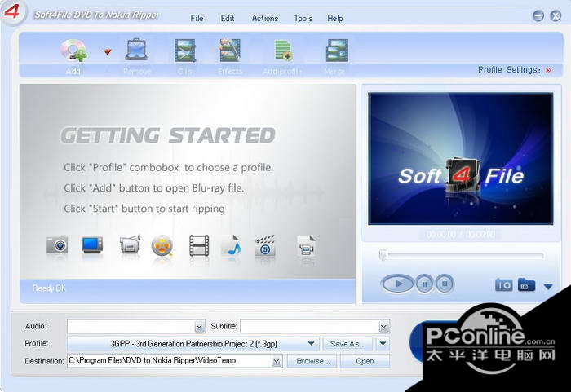Image resolution: width=571 pixels, height=392 pixels.
Task: Open the Edit menu
Action: pyautogui.click(x=228, y=18)
